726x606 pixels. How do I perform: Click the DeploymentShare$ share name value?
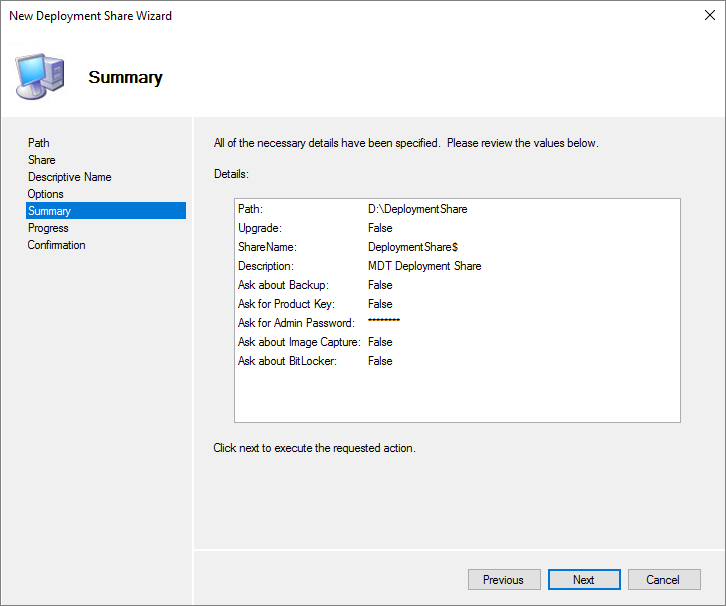tap(413, 247)
